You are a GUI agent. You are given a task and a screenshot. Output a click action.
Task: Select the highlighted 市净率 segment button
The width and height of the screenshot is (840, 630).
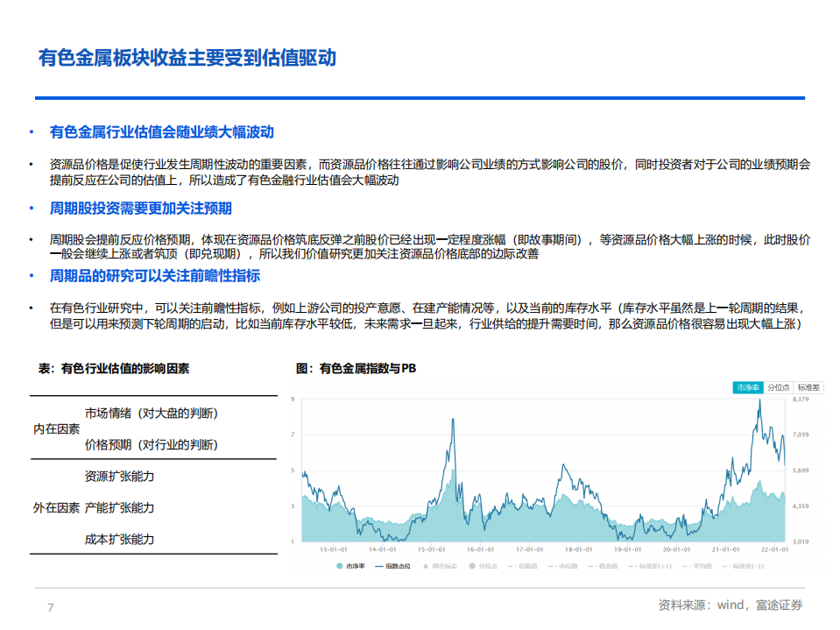pos(747,386)
